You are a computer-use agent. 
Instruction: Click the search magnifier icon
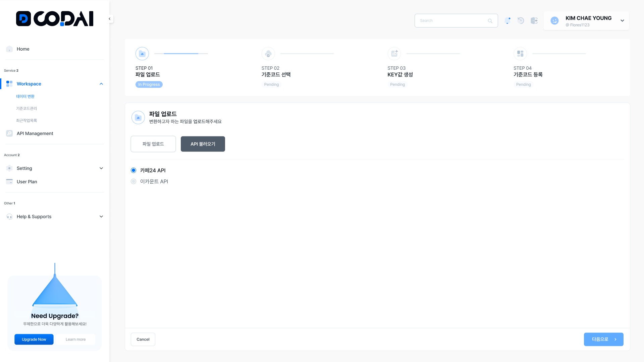click(x=490, y=21)
